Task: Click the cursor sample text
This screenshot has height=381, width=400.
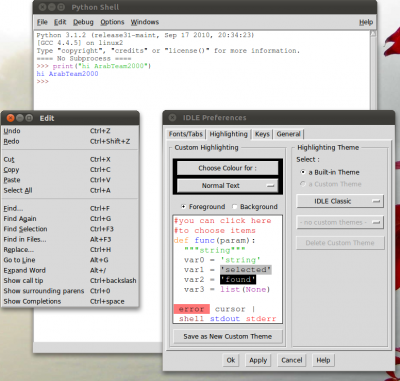Action: [230, 309]
